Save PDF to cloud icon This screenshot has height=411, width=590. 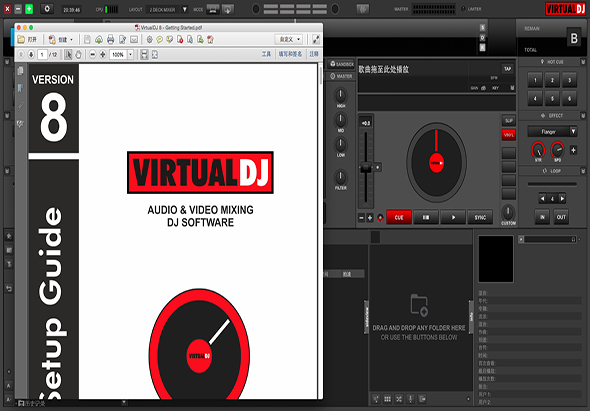point(99,40)
